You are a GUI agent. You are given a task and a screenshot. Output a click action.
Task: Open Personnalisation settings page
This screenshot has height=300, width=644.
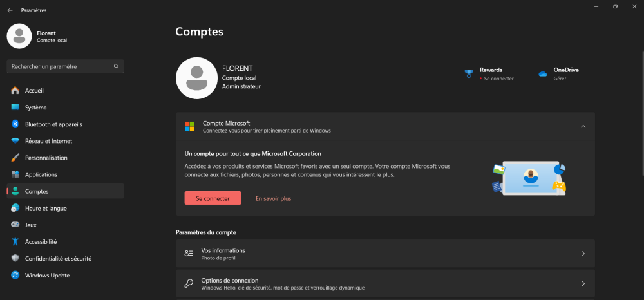(x=65, y=158)
